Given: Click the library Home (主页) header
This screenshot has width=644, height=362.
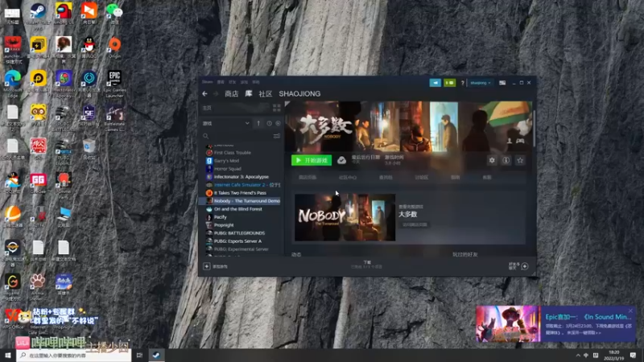Looking at the screenshot, I should (207, 108).
